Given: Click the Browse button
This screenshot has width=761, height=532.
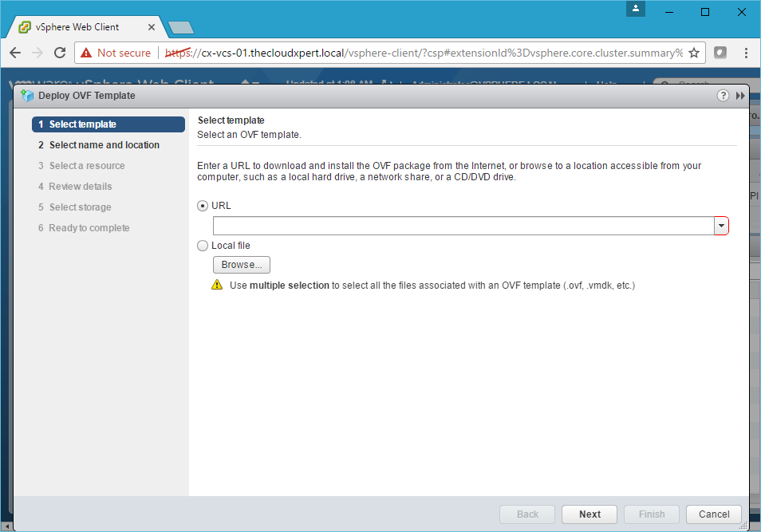Looking at the screenshot, I should (242, 265).
